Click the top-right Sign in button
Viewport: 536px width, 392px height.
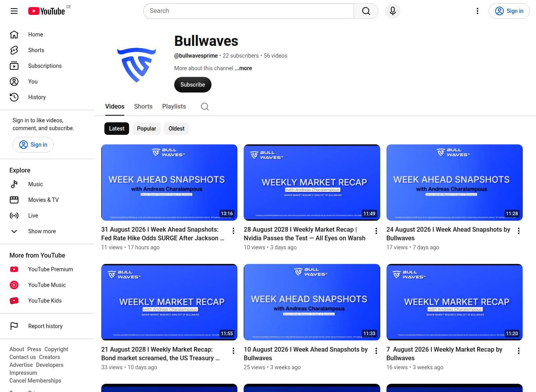[509, 11]
